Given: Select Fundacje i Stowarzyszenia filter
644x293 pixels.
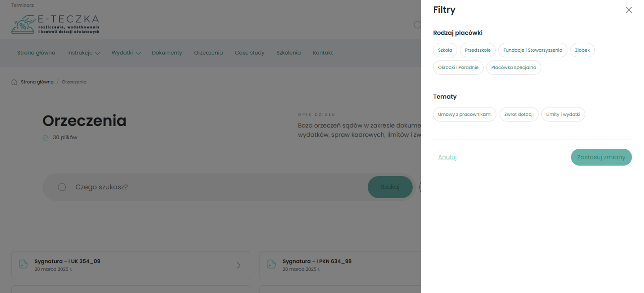Looking at the screenshot, I should [x=532, y=50].
